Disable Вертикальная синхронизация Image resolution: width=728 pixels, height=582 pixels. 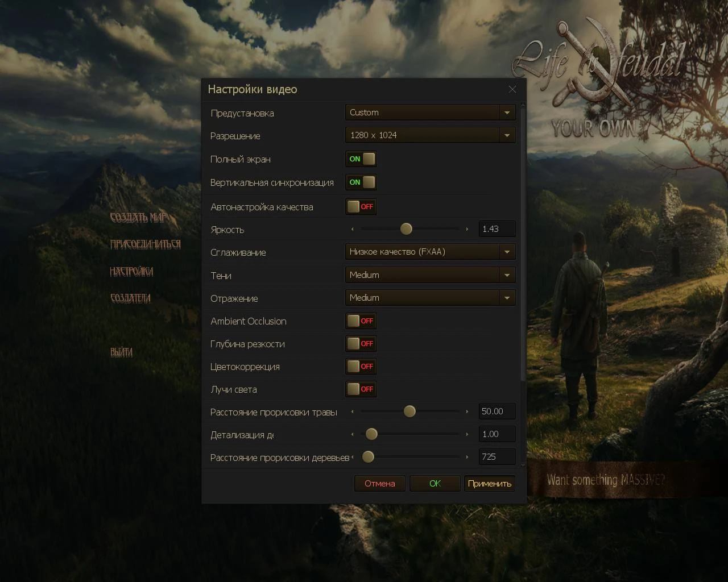[x=361, y=182]
